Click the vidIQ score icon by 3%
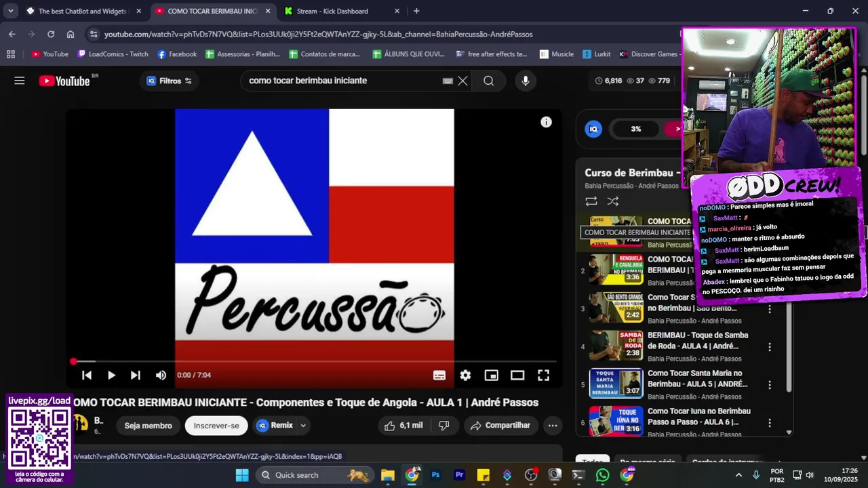 [x=593, y=129]
